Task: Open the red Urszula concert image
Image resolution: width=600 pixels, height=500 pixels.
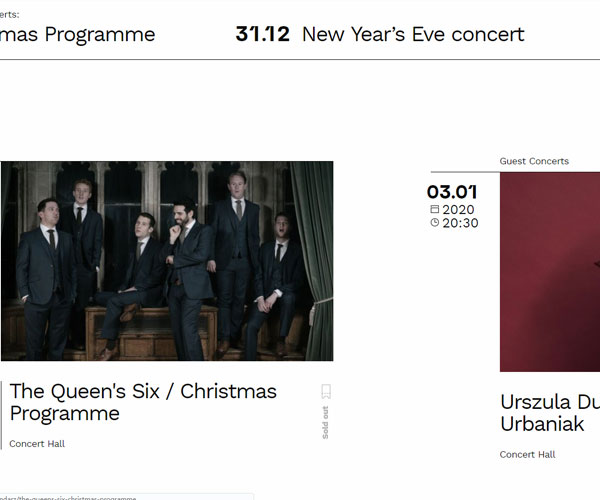Action: (x=550, y=272)
